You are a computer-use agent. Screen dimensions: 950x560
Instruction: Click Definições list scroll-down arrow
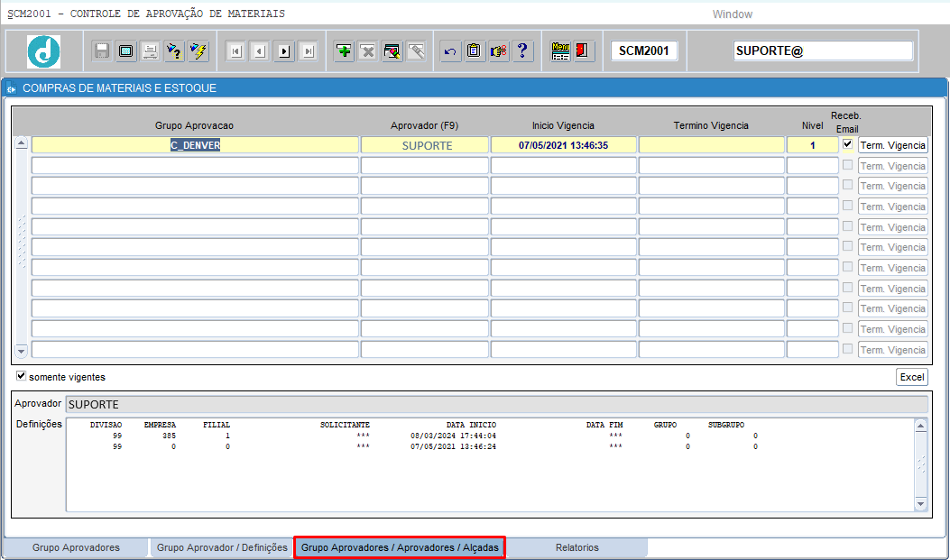(920, 504)
